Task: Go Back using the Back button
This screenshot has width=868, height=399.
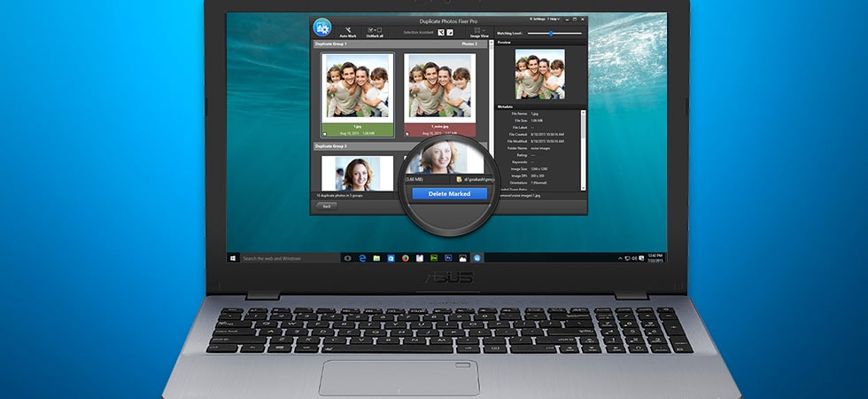Action: coord(327,206)
